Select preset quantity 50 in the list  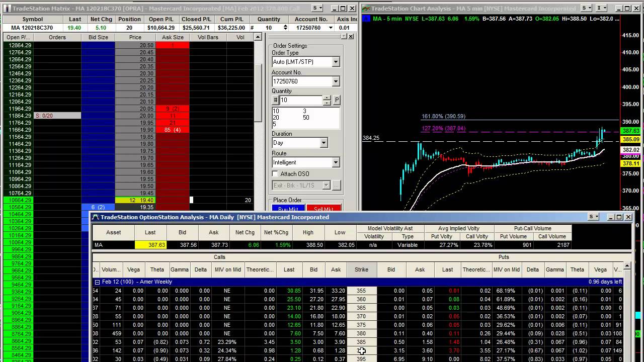pos(306,118)
